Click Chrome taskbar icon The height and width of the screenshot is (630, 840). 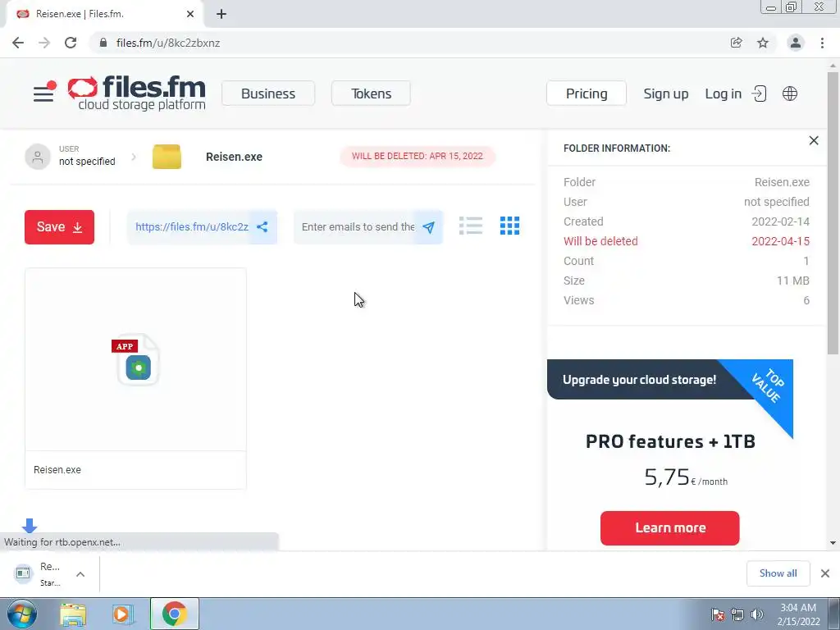coord(175,614)
